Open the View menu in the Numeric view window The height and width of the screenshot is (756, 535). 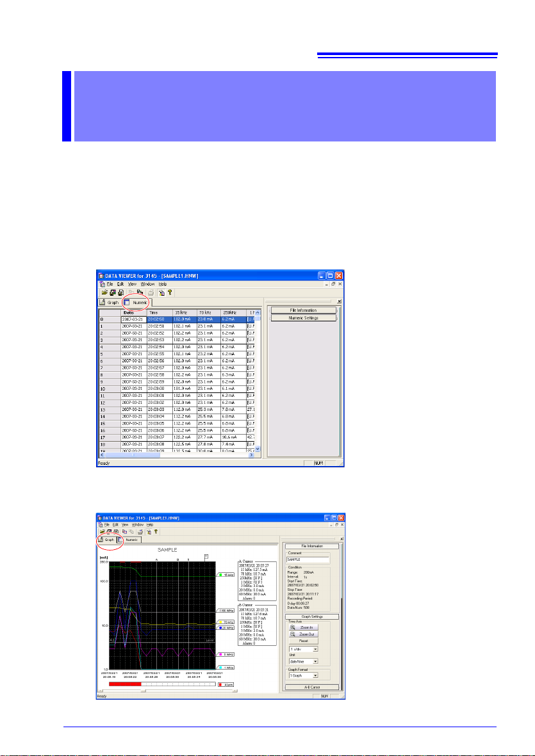pos(132,284)
